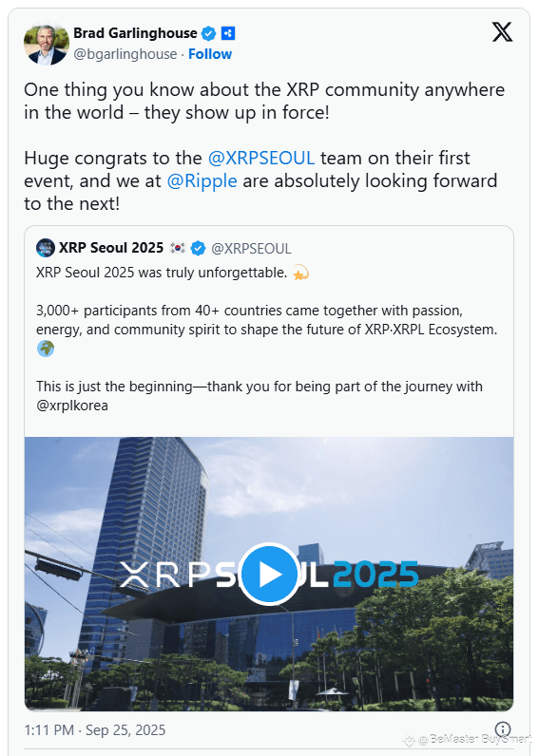Click the quoted tweet text about 3,000+ participants

[x=267, y=320]
